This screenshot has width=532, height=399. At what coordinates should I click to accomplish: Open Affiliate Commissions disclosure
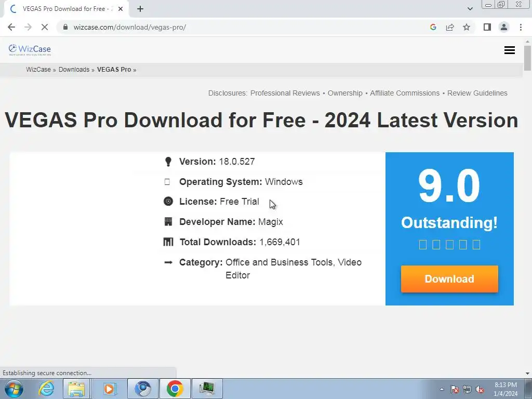(404, 93)
